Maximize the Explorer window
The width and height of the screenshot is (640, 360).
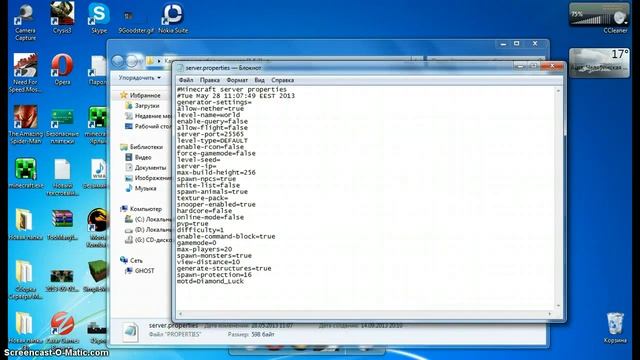(517, 44)
